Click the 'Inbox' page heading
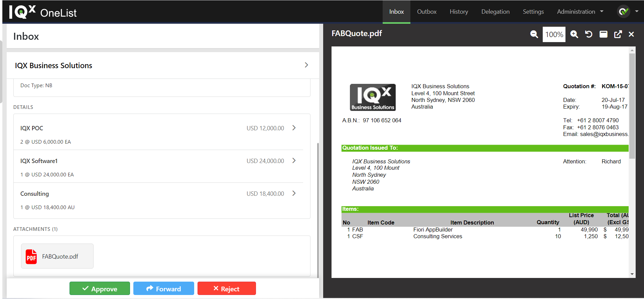 (x=26, y=36)
